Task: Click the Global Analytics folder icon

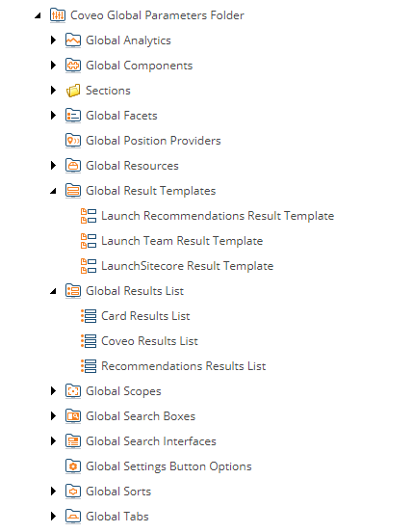Action: pyautogui.click(x=73, y=40)
